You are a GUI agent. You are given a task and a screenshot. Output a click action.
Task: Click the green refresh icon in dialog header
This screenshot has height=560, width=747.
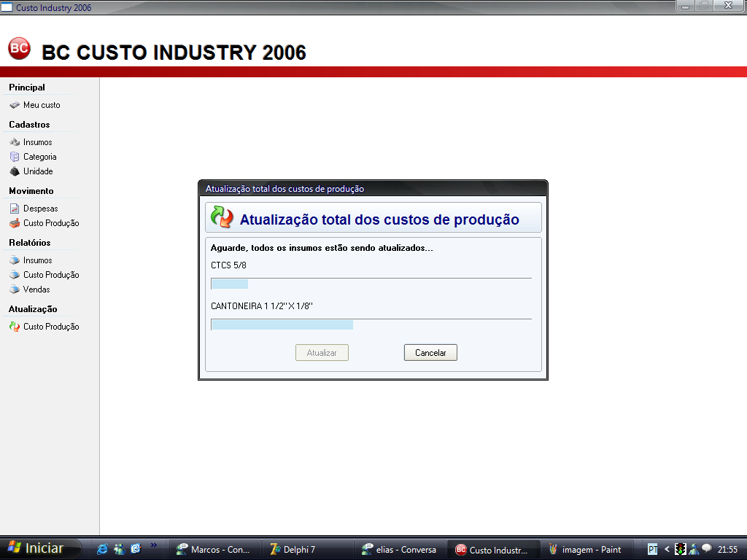click(x=222, y=217)
